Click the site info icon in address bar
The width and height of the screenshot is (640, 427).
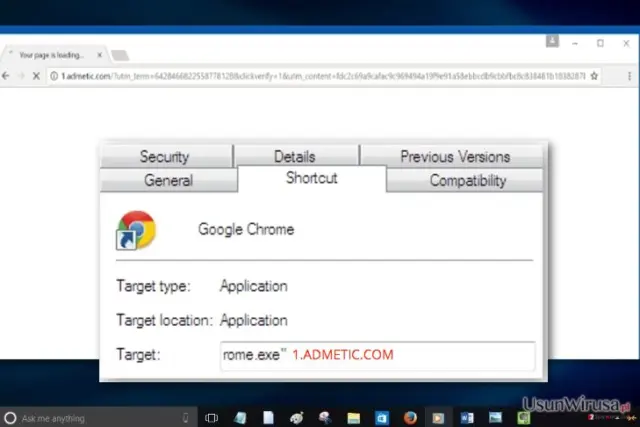pyautogui.click(x=54, y=76)
